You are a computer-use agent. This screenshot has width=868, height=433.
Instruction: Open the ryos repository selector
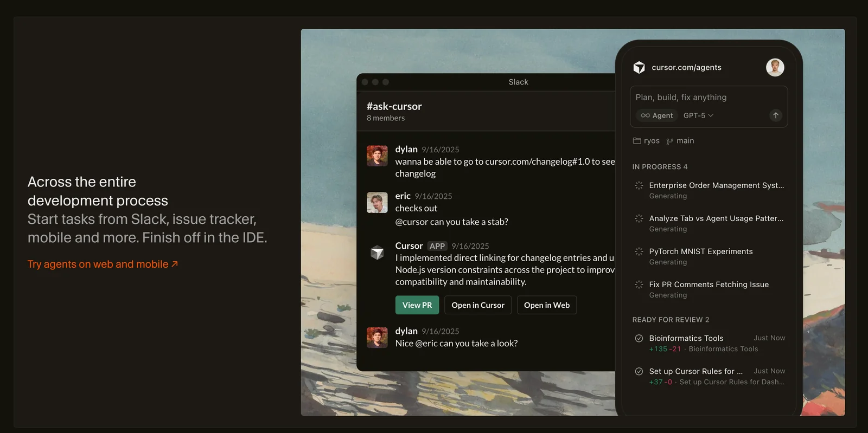[652, 141]
